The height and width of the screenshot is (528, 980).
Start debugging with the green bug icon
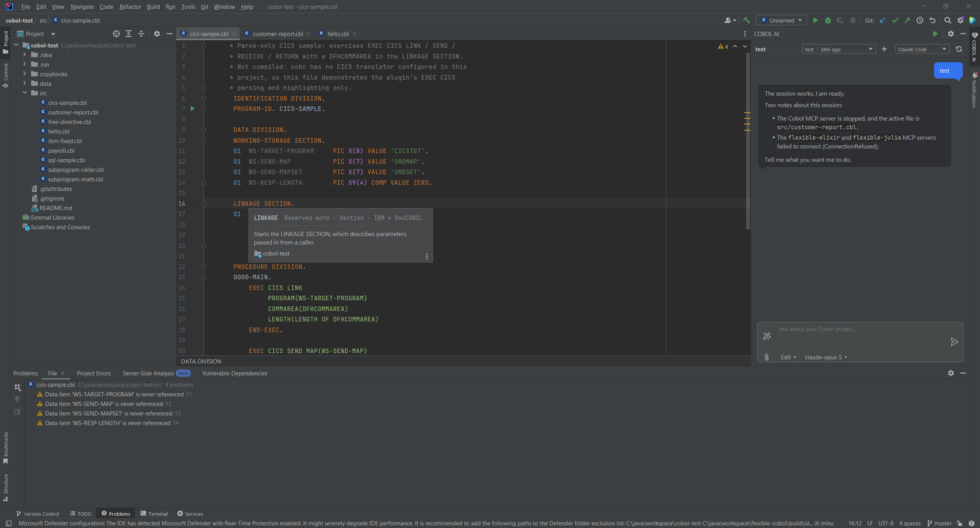tap(827, 20)
